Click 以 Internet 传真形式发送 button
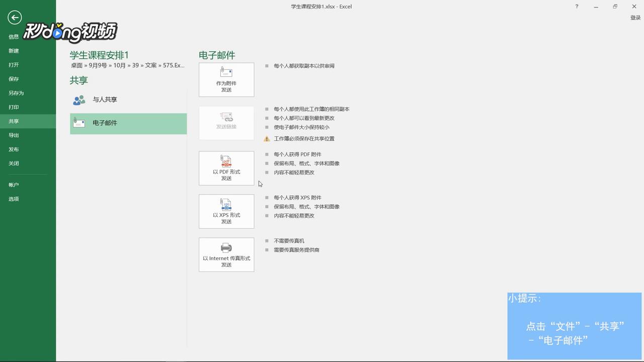This screenshot has width=644, height=362. [226, 254]
